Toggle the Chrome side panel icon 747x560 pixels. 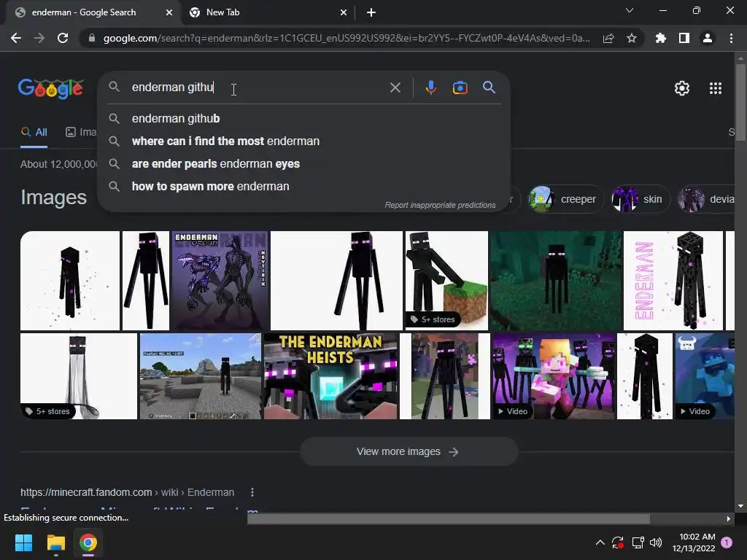click(x=684, y=38)
